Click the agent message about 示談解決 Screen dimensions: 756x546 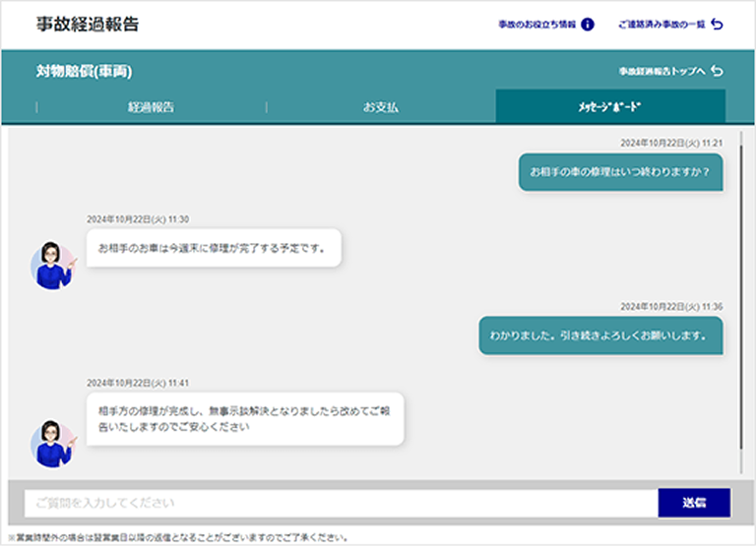pos(245,419)
